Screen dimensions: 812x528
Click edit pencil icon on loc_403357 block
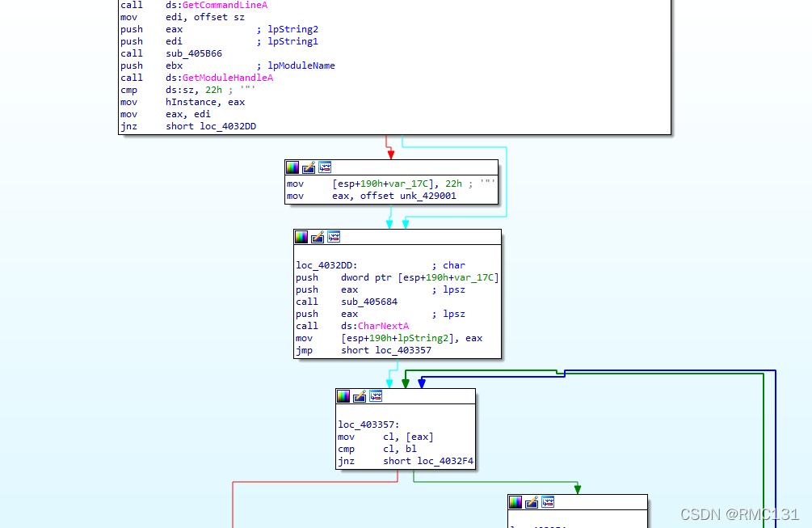click(x=360, y=396)
